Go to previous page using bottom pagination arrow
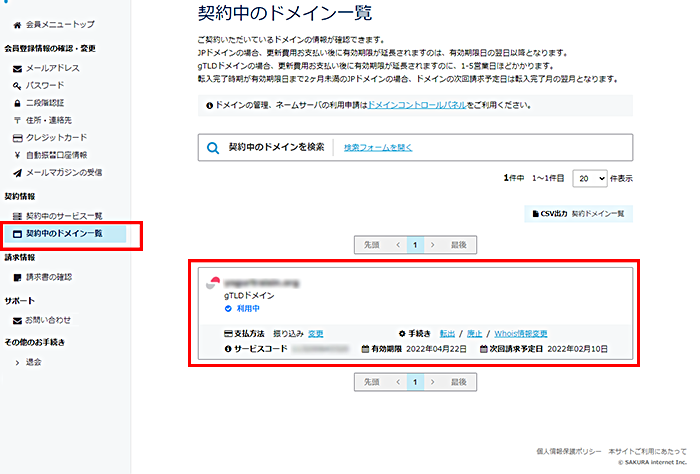This screenshot has width=700, height=474. point(398,382)
